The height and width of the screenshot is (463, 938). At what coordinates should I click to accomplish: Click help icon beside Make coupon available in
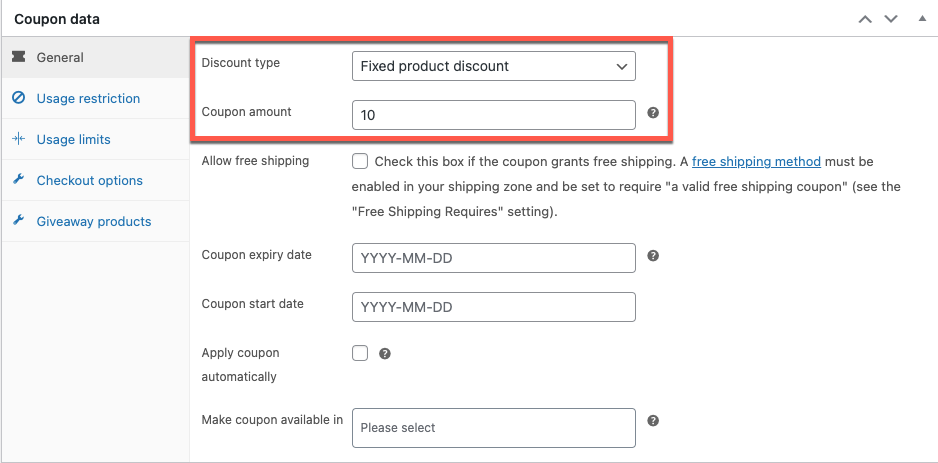tap(653, 421)
